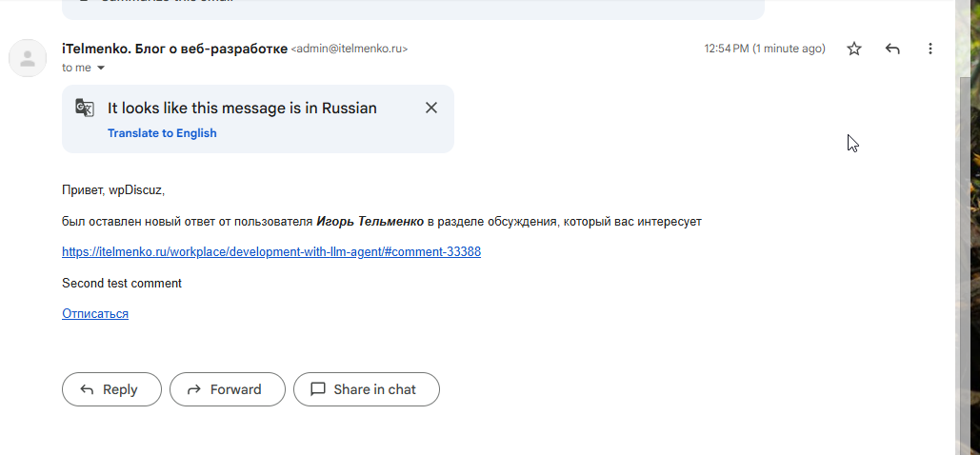Star this email message

coord(854,49)
